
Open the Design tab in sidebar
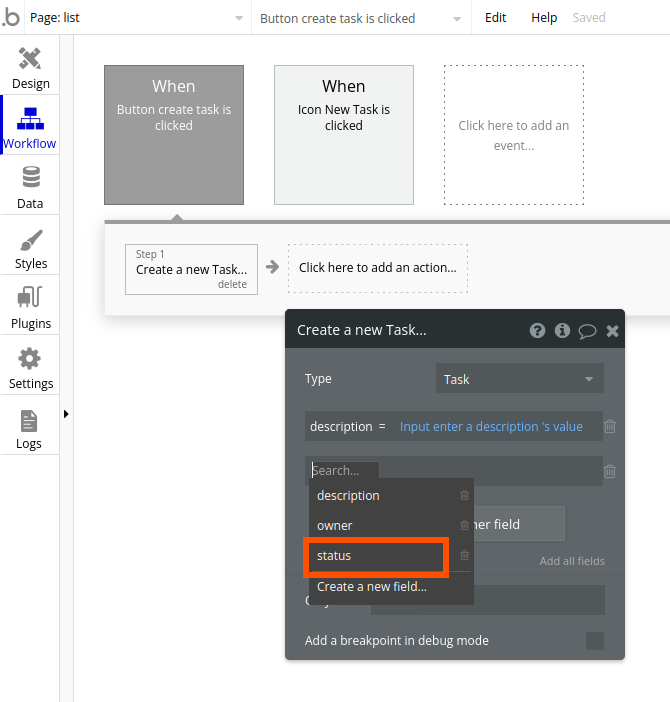30,67
